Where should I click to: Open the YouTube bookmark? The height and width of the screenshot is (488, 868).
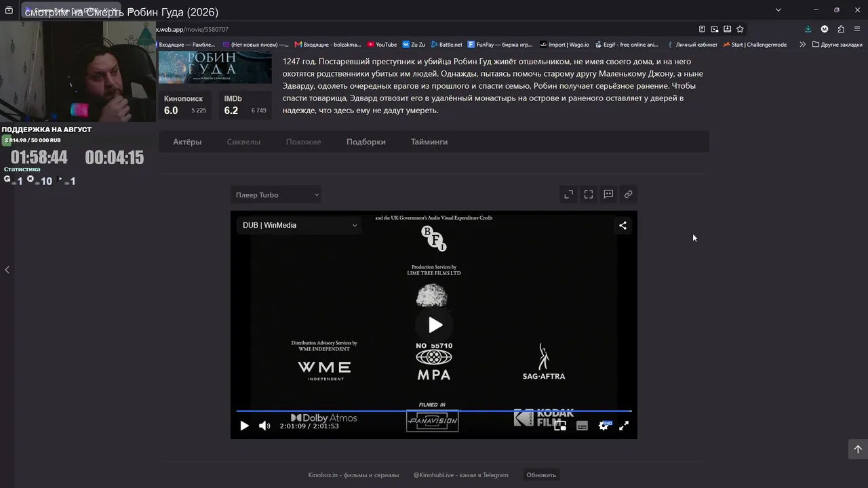pos(382,45)
